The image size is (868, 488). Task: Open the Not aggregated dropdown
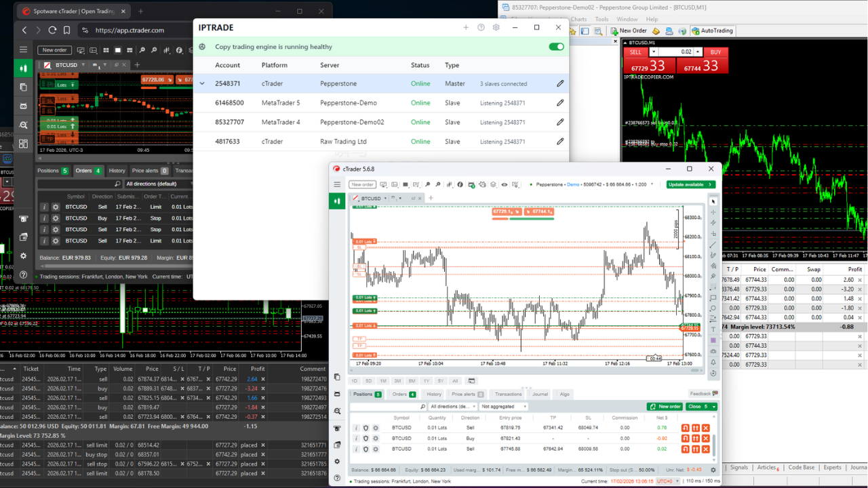click(504, 407)
